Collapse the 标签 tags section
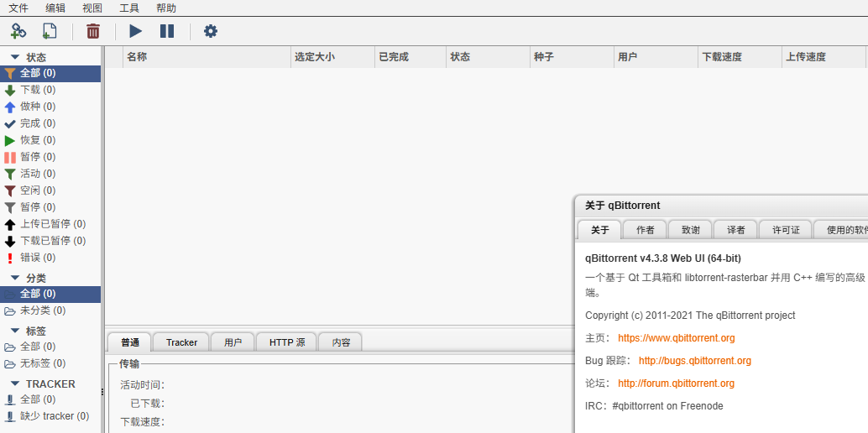868x433 pixels. click(x=15, y=331)
